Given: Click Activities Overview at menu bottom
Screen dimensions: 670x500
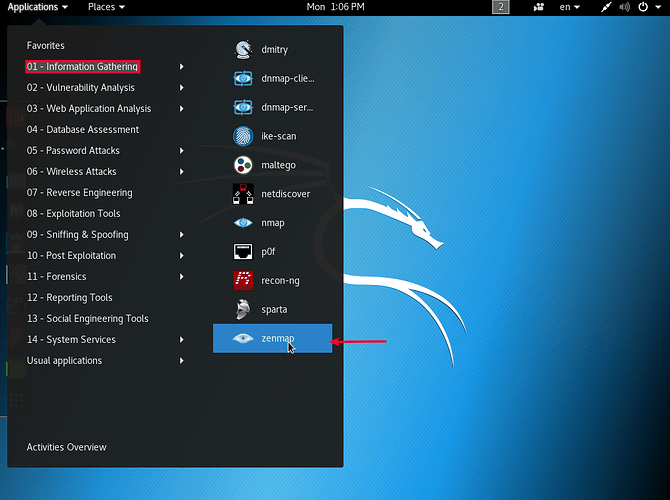Looking at the screenshot, I should click(x=66, y=447).
